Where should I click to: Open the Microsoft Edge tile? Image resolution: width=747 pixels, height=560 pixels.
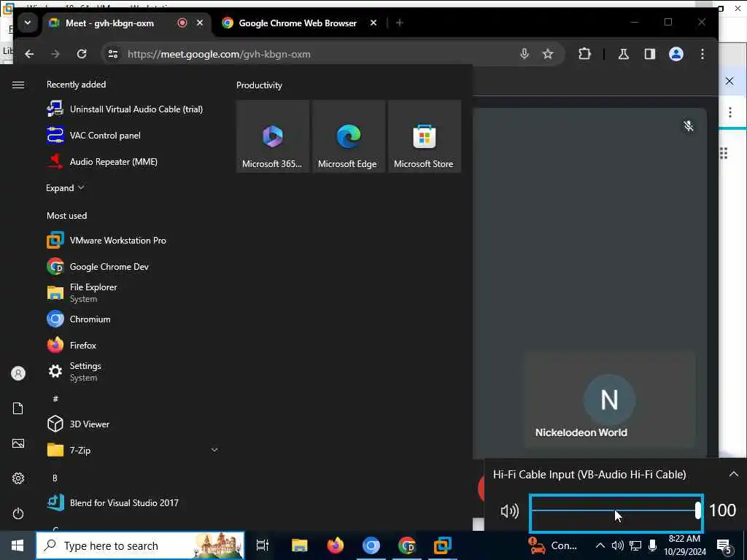pyautogui.click(x=348, y=136)
